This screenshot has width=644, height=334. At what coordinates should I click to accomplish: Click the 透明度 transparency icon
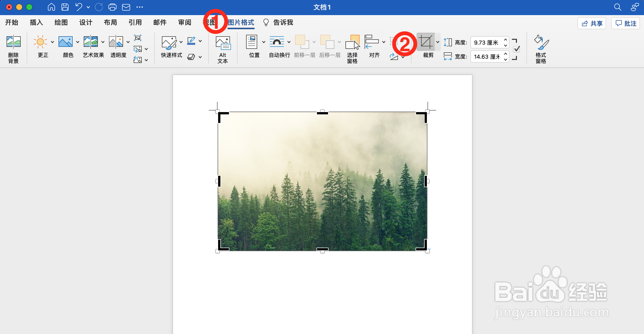(116, 42)
